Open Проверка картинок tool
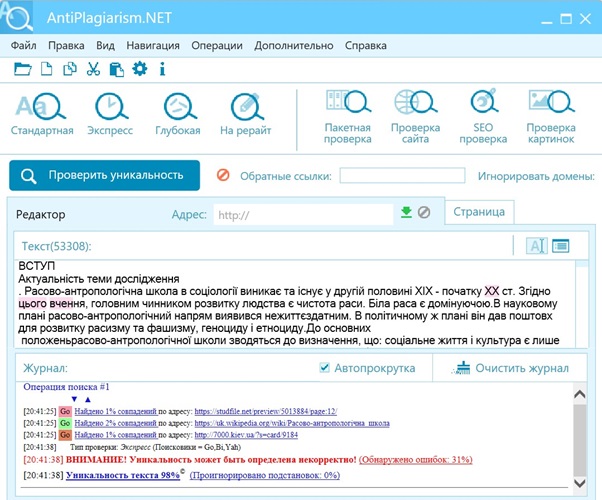The width and height of the screenshot is (602, 500). 551,117
